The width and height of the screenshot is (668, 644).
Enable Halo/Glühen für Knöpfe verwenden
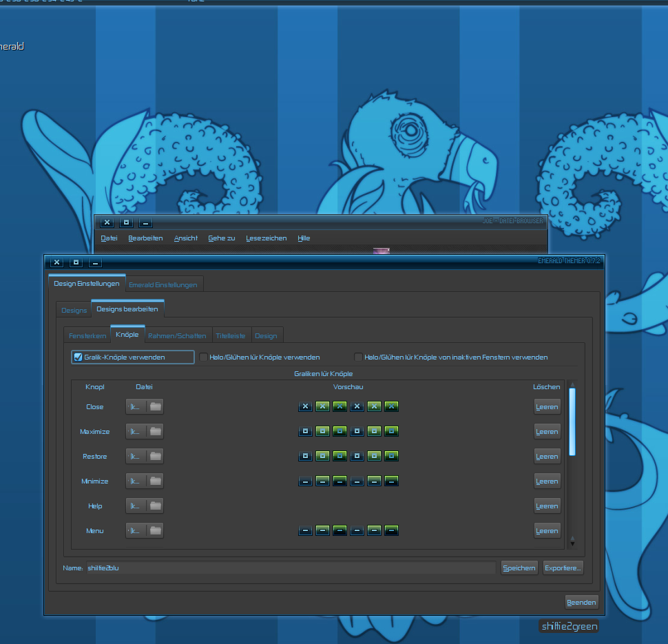(x=204, y=357)
